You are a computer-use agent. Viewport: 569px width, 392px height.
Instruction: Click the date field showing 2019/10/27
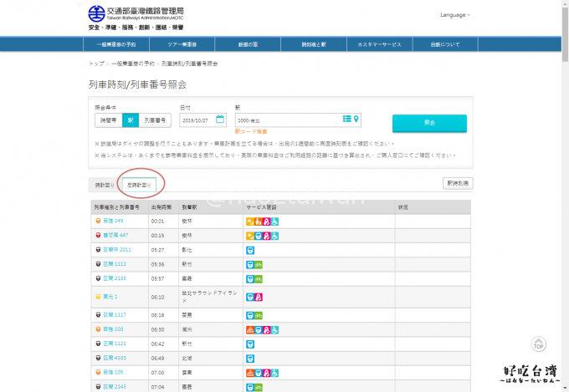tap(197, 120)
